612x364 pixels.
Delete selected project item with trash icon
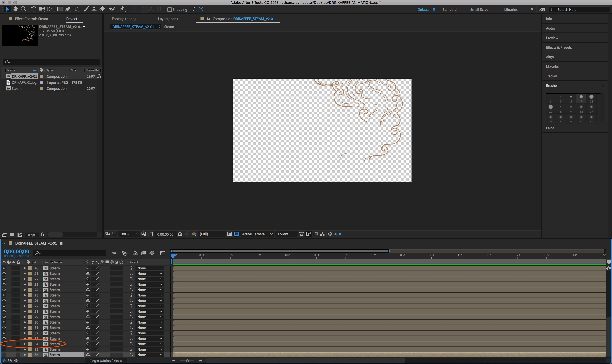43,235
